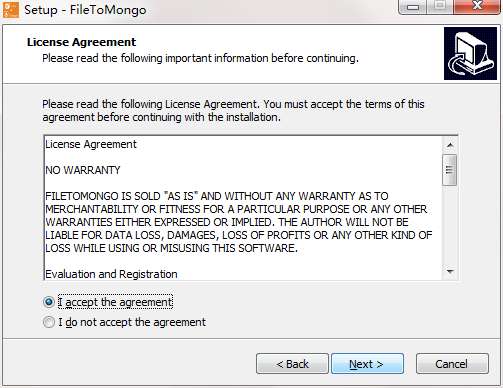503x388 pixels.
Task: Click inside the license text at NO WARRANTY
Action: [x=83, y=170]
